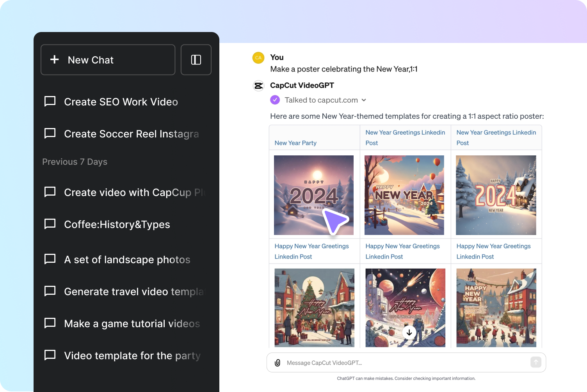Open the Coffee:History&Types chat

coord(117,225)
